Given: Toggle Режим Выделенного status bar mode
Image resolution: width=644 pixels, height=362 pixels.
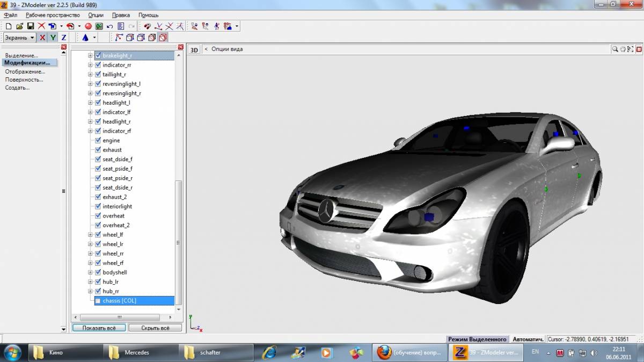Looking at the screenshot, I should [x=478, y=339].
